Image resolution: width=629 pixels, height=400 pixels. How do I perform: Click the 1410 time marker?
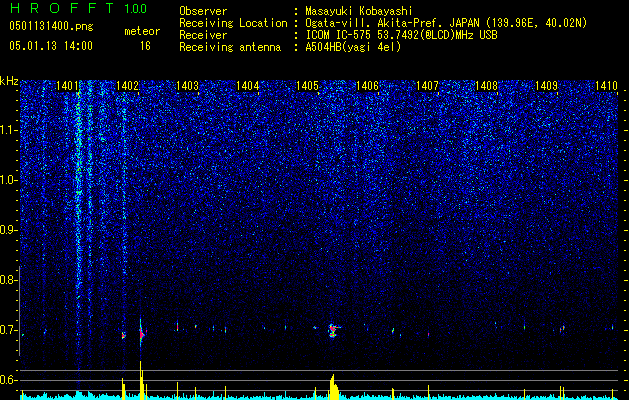pos(606,85)
